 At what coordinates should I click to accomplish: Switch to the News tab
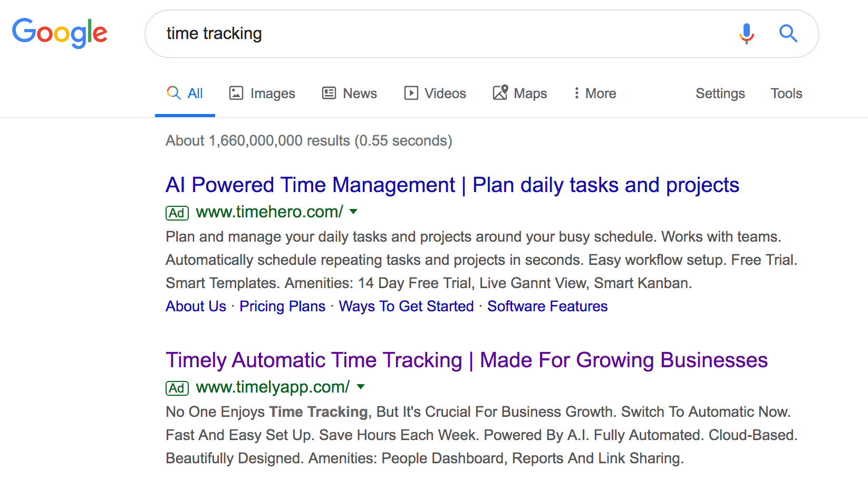(350, 93)
